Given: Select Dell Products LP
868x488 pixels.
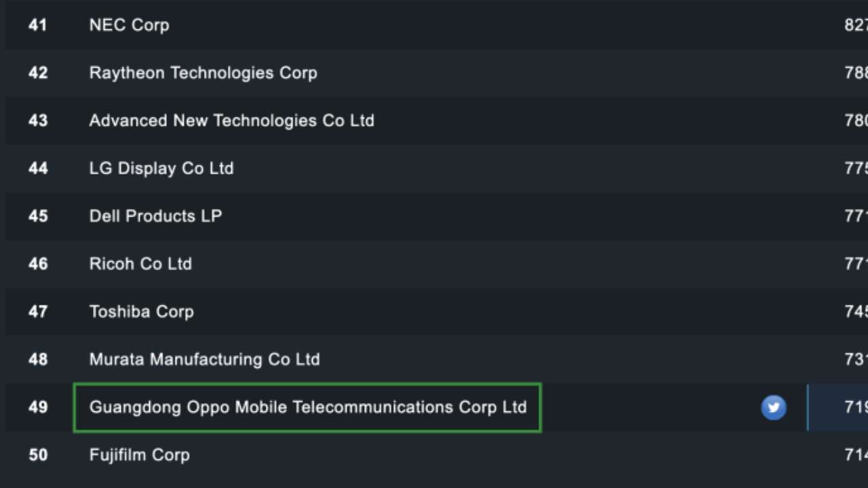Looking at the screenshot, I should (156, 216).
